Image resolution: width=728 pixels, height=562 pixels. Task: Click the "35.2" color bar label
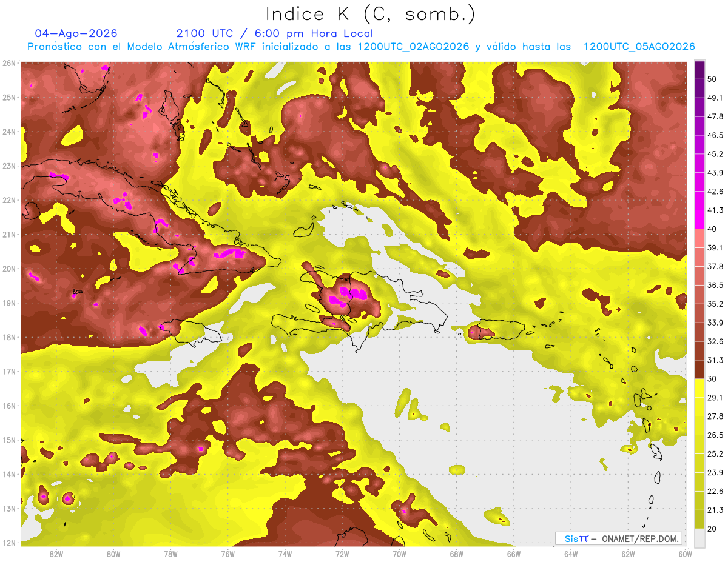point(715,304)
